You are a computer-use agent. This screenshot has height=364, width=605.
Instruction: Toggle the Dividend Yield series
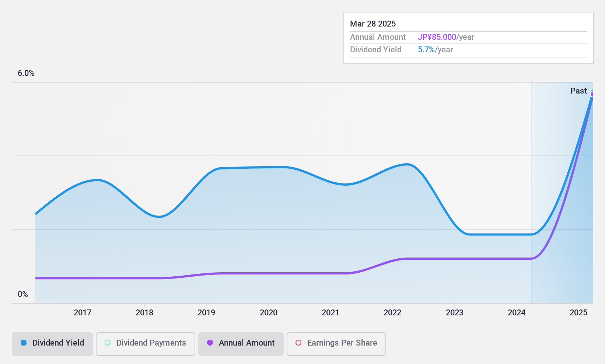tap(52, 344)
